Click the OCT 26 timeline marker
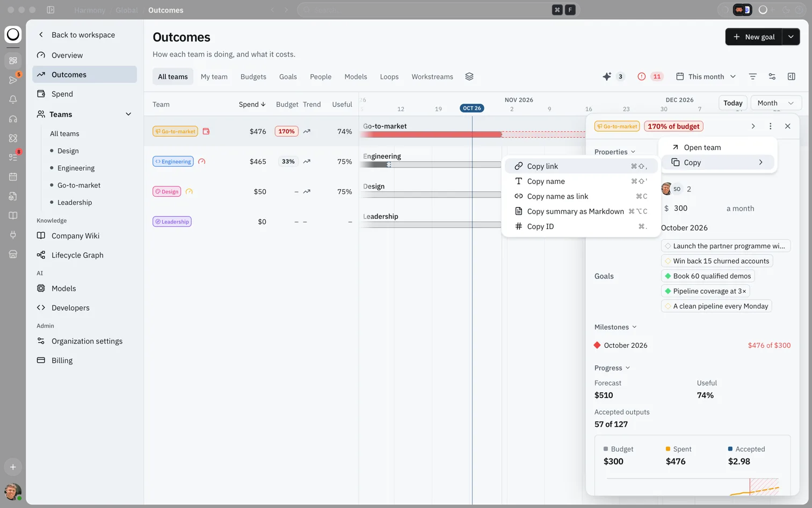 472,108
